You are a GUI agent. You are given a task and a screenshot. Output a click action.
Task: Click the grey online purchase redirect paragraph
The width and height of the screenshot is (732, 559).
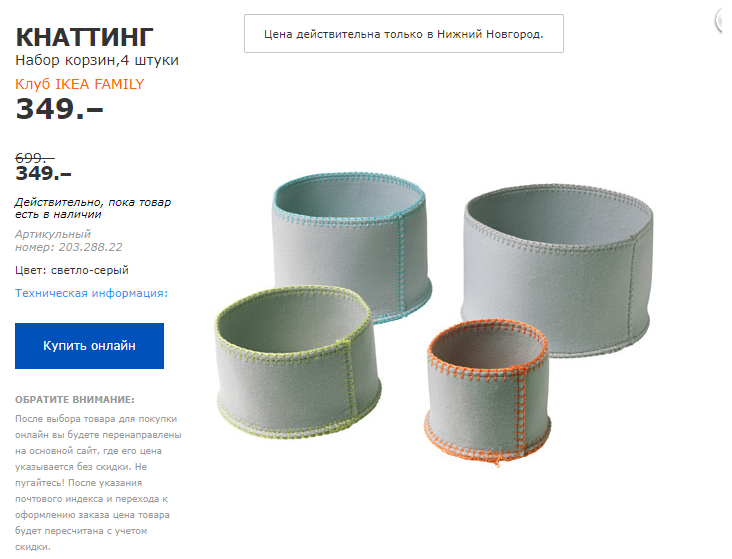point(98,482)
